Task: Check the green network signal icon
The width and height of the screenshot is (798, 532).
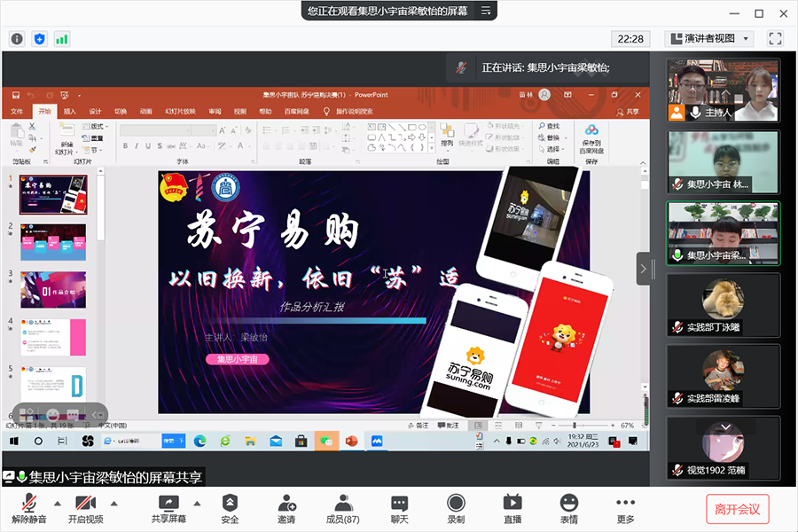Action: coord(62,39)
